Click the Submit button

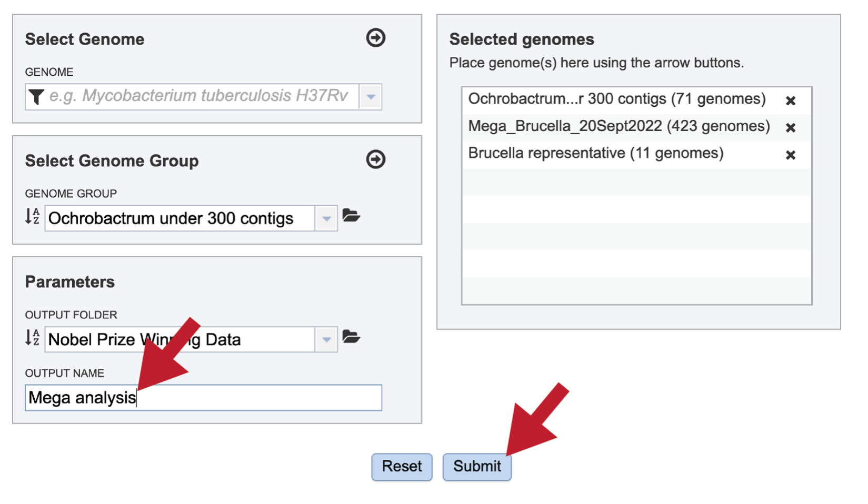477,467
